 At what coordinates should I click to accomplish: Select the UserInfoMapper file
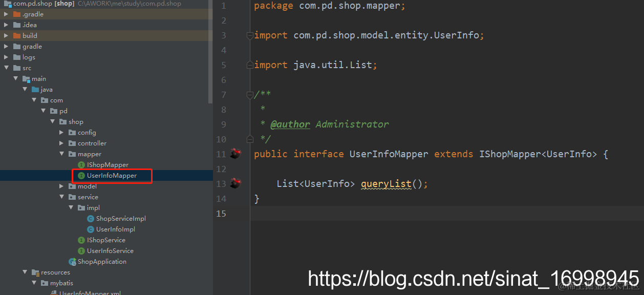click(x=112, y=176)
